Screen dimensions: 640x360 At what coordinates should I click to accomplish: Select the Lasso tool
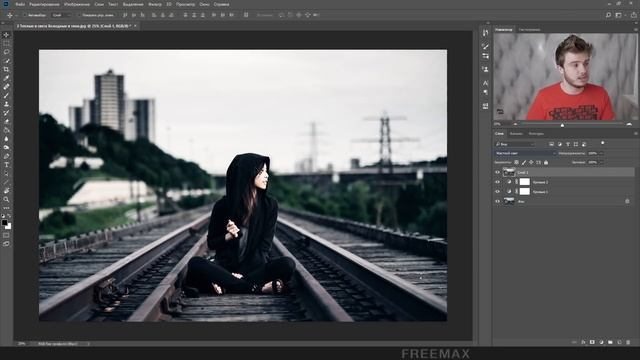click(x=6, y=52)
